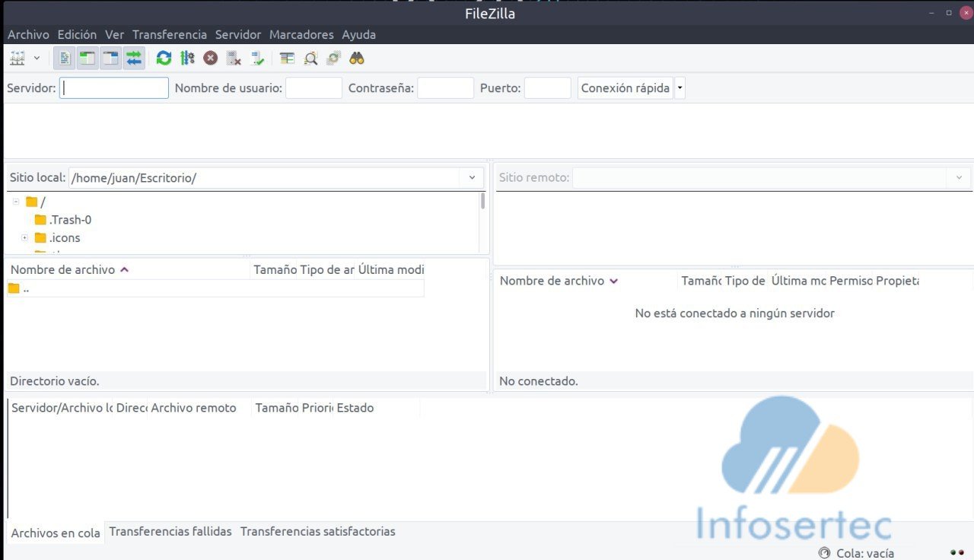The width and height of the screenshot is (974, 560).
Task: Expand the Site Manager dropdown arrow
Action: [37, 58]
